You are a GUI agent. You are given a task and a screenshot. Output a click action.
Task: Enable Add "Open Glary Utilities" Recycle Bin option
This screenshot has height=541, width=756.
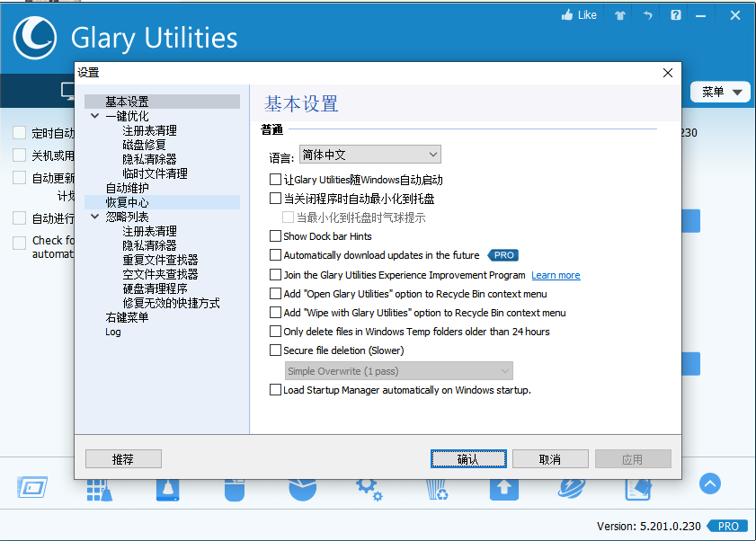tap(275, 293)
